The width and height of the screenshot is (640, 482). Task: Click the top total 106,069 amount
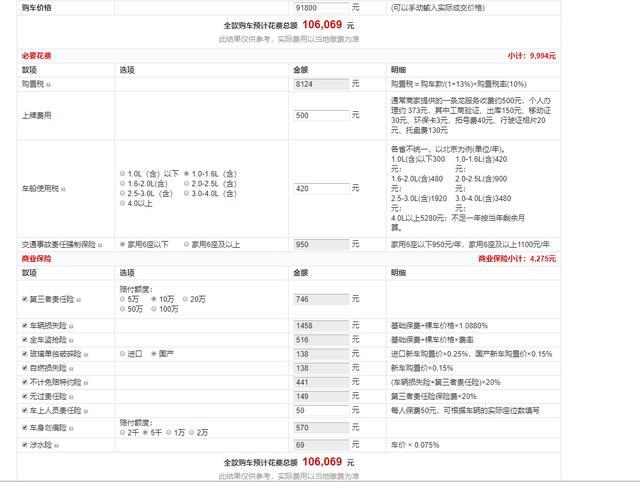coord(322,24)
